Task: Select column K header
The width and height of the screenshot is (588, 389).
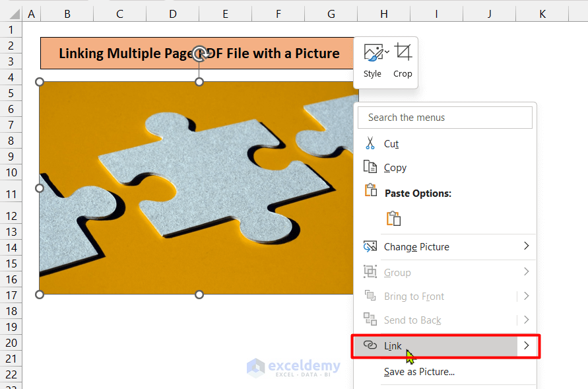Action: click(x=542, y=14)
